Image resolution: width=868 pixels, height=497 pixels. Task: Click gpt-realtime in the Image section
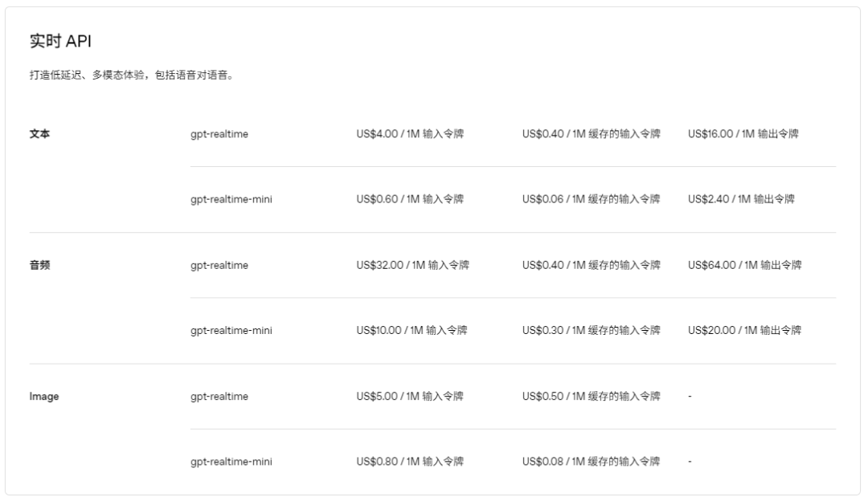click(x=219, y=397)
